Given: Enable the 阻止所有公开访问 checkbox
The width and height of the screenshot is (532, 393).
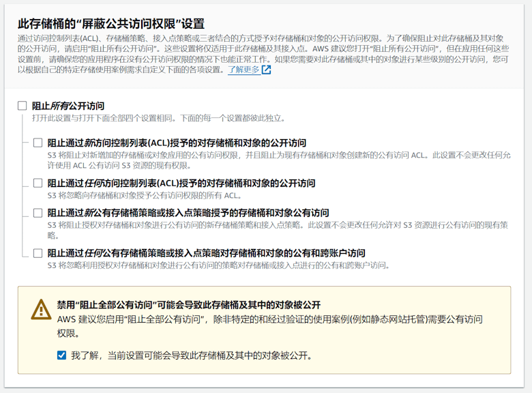Looking at the screenshot, I should pos(22,106).
